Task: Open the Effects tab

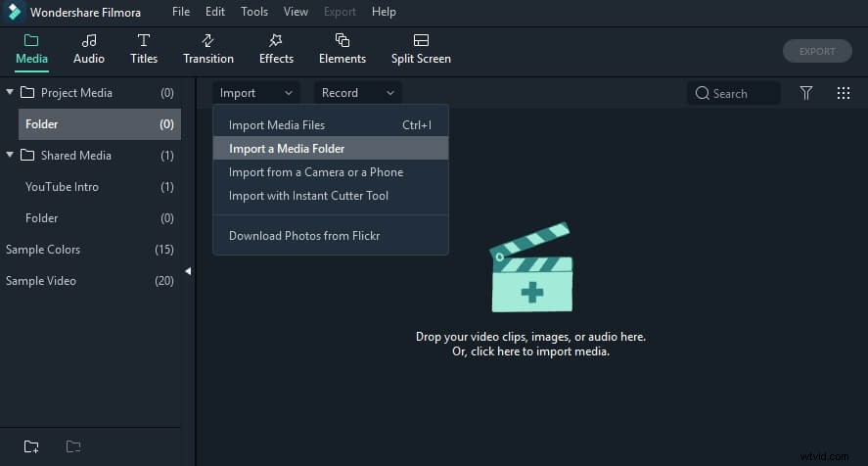Action: click(x=276, y=50)
